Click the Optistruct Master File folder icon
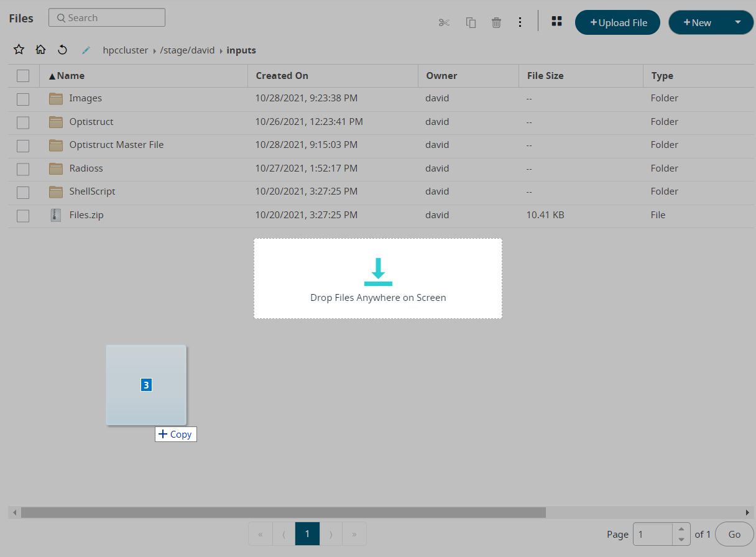 [56, 145]
